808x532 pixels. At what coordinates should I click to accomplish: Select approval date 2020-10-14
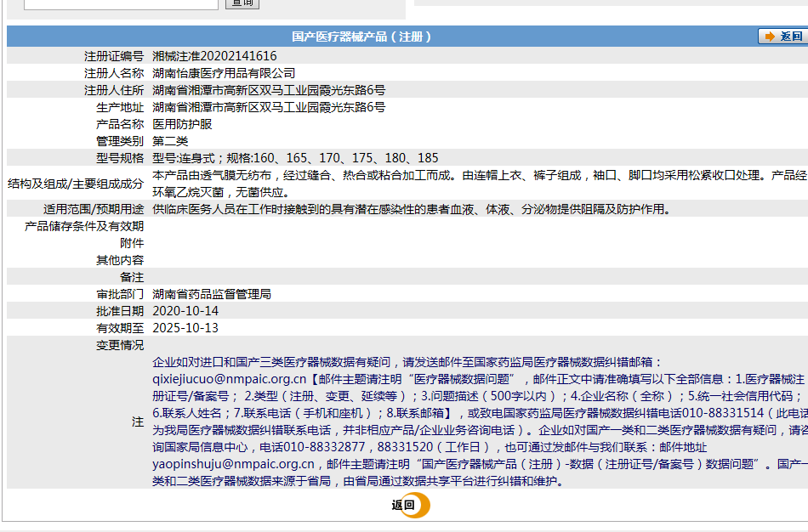tap(185, 311)
